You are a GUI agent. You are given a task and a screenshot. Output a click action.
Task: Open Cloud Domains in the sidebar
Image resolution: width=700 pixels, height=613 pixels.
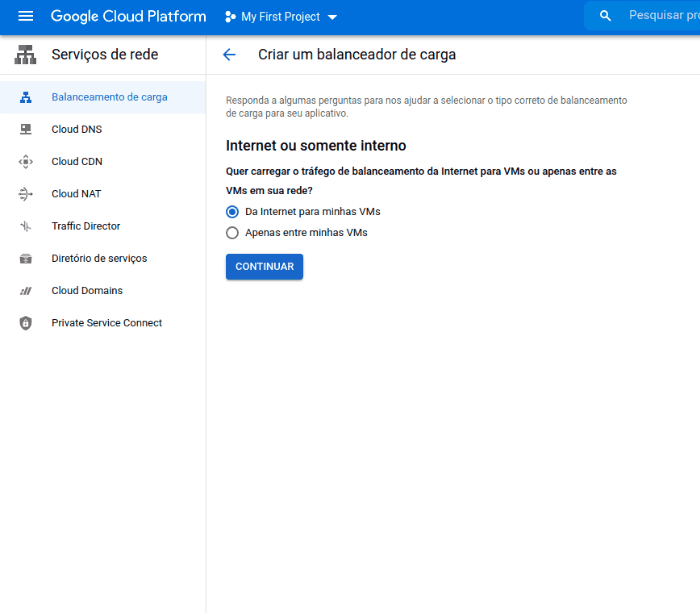(87, 291)
